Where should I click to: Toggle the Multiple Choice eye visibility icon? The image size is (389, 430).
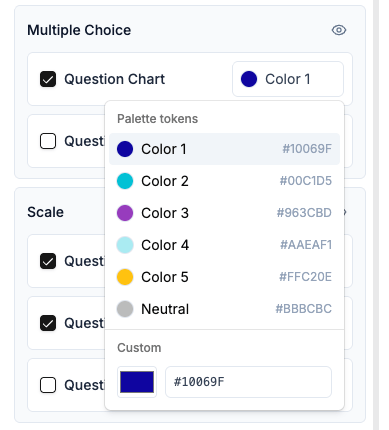(339, 30)
